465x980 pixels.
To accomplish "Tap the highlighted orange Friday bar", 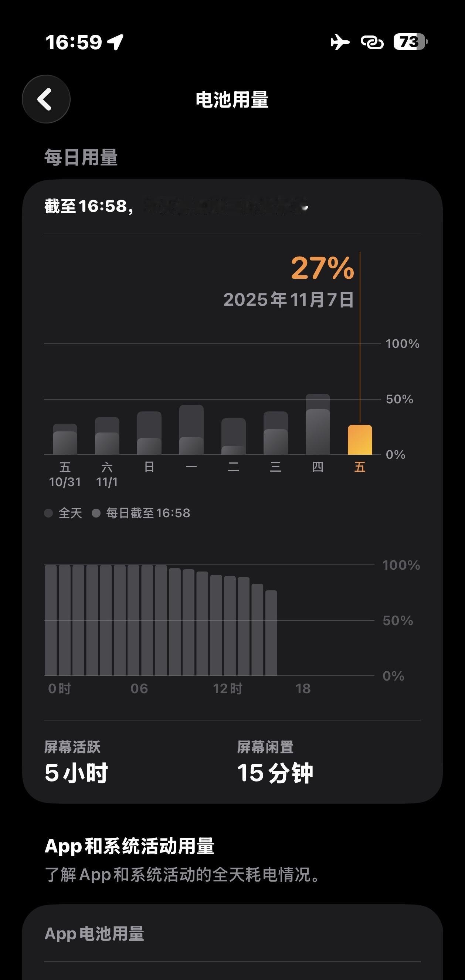I will (360, 440).
